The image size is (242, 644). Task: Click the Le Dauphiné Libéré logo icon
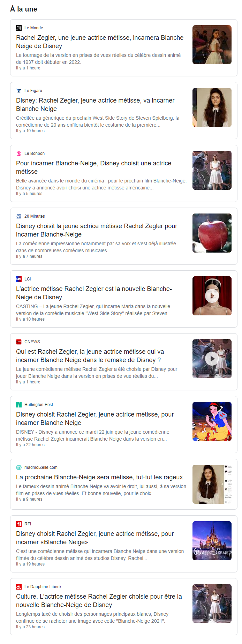pos(19,587)
